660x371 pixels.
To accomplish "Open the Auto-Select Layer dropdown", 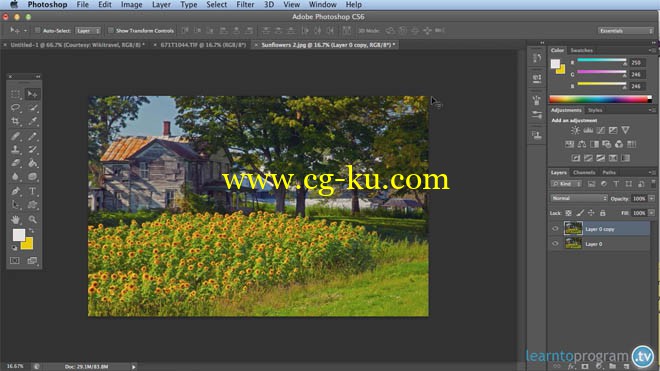I will pos(88,31).
